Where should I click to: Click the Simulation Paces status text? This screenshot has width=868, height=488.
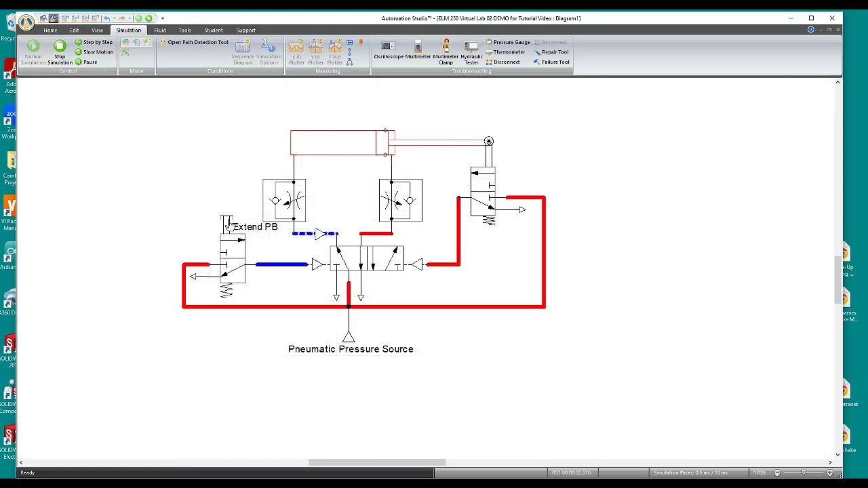tap(690, 472)
